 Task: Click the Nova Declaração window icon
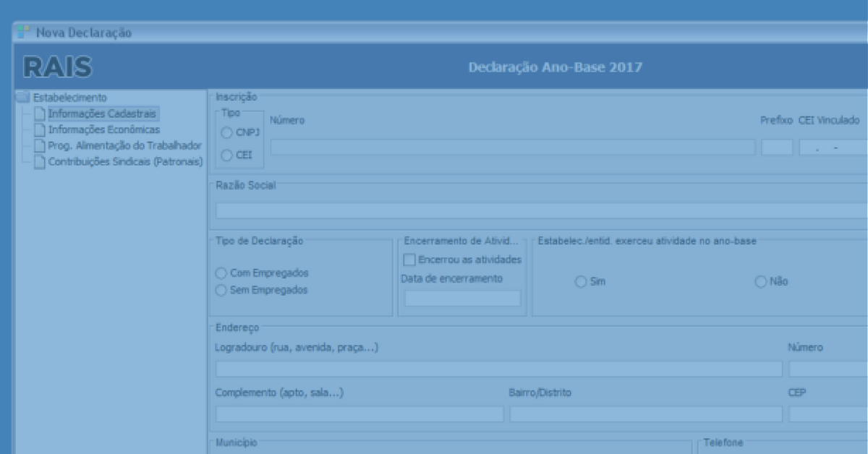click(x=24, y=32)
